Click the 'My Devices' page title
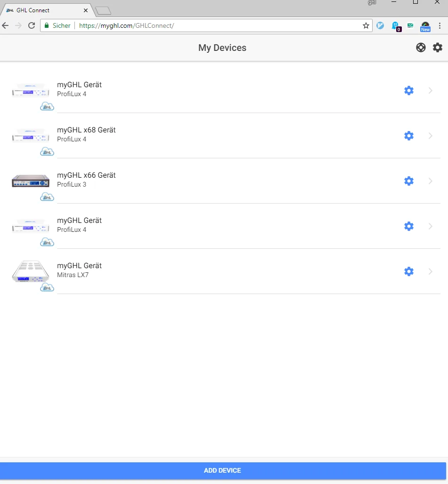 (222, 48)
